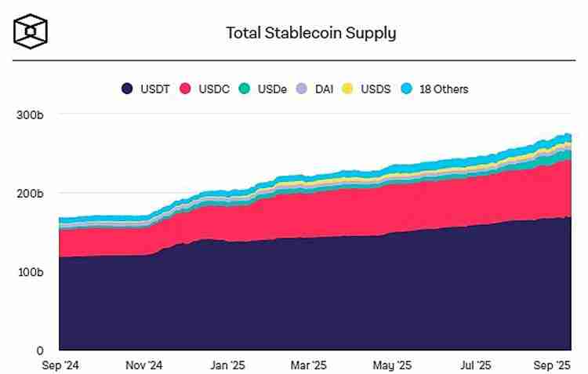This screenshot has height=374, width=588.
Task: Click the Total Stablecoin Supply title
Action: tap(311, 33)
